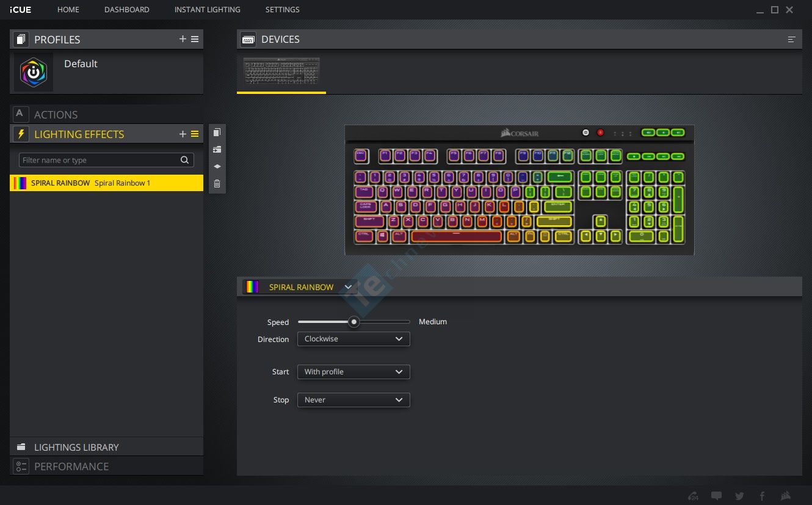This screenshot has width=812, height=505.
Task: Open the chat bubble icon in the footer
Action: tap(716, 496)
